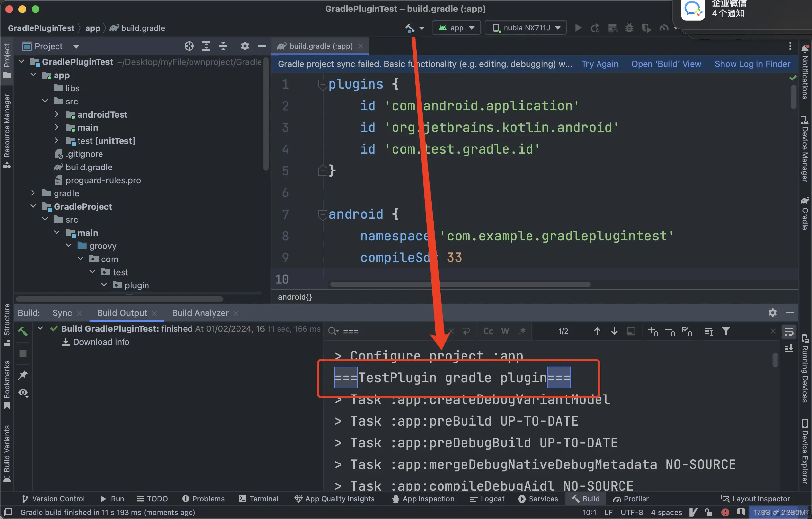Click the pin tab icon in Build panel
The height and width of the screenshot is (519, 812).
pyautogui.click(x=23, y=375)
